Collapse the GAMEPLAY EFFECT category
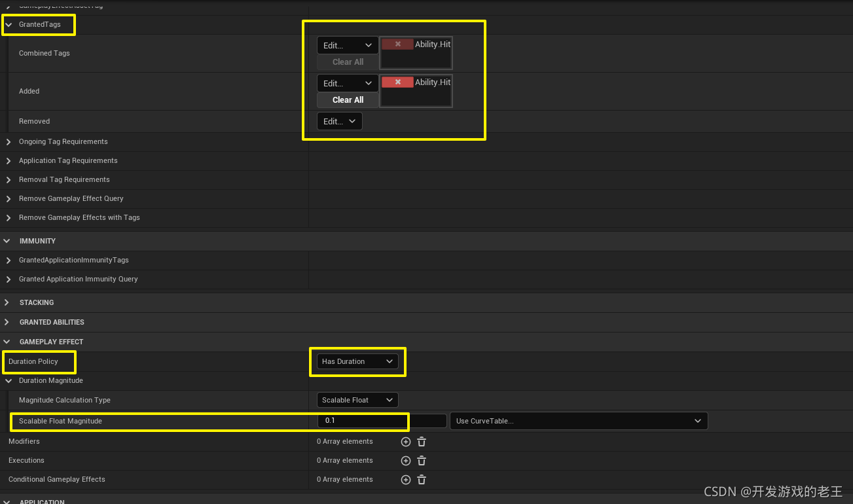Screen dimensions: 853x504 click(7, 342)
